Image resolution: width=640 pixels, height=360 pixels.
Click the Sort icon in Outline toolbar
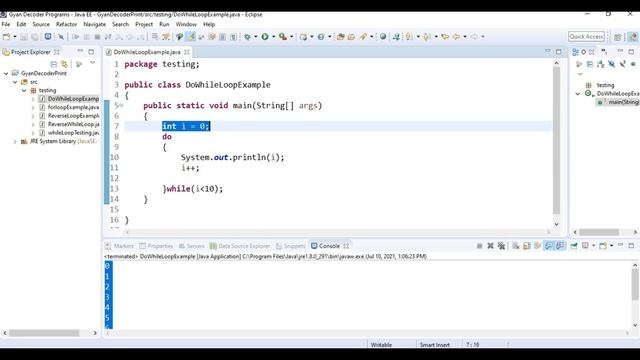(x=600, y=64)
